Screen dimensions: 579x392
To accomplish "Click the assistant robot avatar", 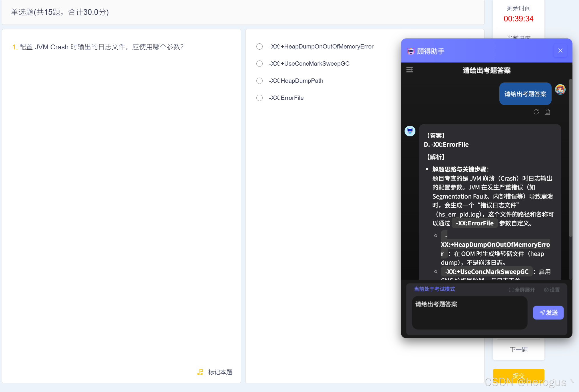I will click(x=410, y=131).
